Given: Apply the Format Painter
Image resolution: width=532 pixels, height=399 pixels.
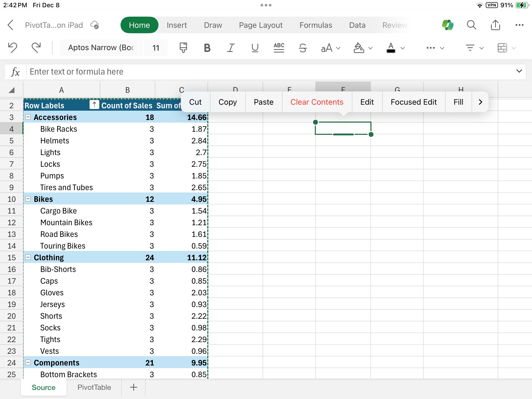Looking at the screenshot, I should point(183,48).
